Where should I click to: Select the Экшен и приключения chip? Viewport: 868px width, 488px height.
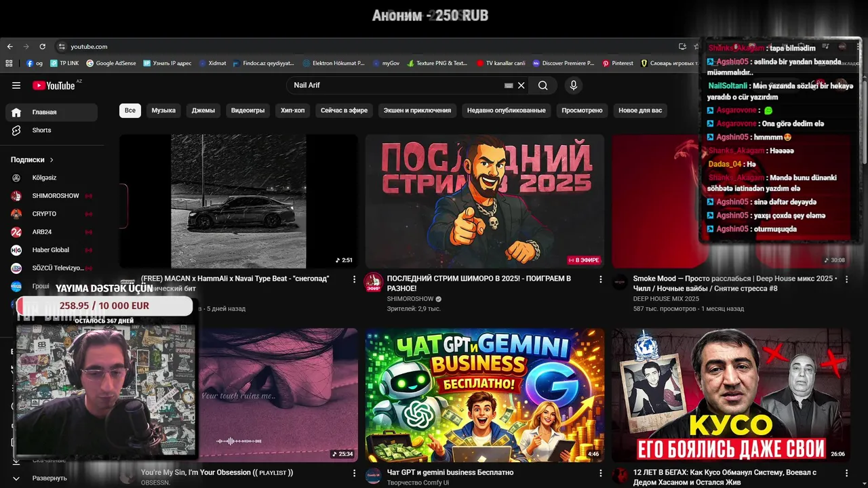417,110
